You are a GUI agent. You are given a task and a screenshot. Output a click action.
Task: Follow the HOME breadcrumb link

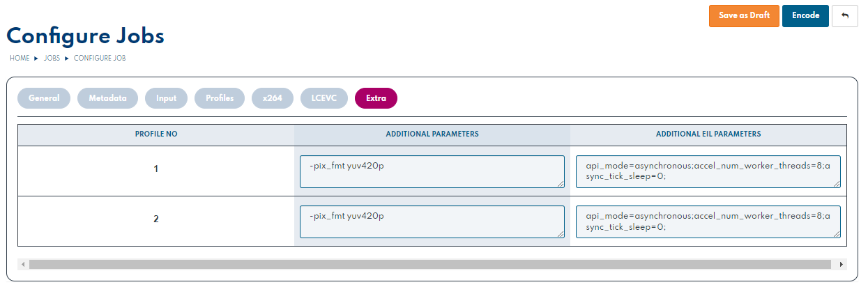[x=20, y=59]
